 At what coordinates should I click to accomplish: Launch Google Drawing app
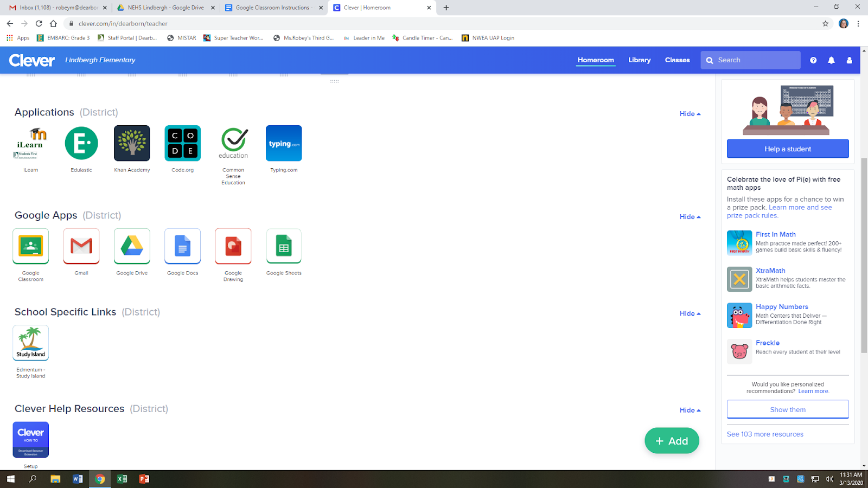coord(233,246)
